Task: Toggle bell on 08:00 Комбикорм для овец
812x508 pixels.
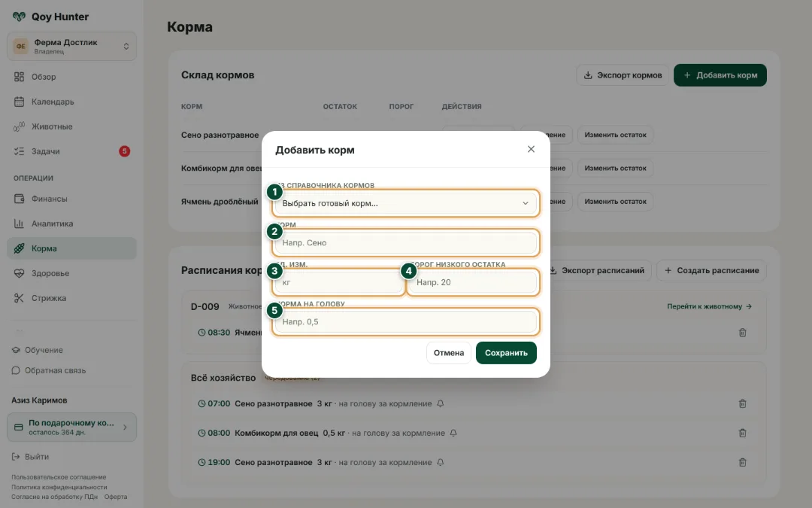Action: (453, 433)
